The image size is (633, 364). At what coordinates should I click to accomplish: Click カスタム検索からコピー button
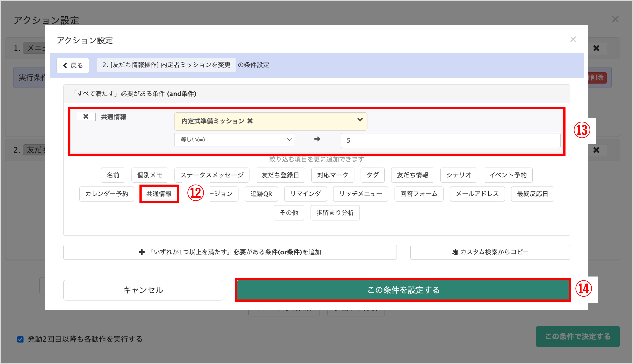(x=490, y=252)
